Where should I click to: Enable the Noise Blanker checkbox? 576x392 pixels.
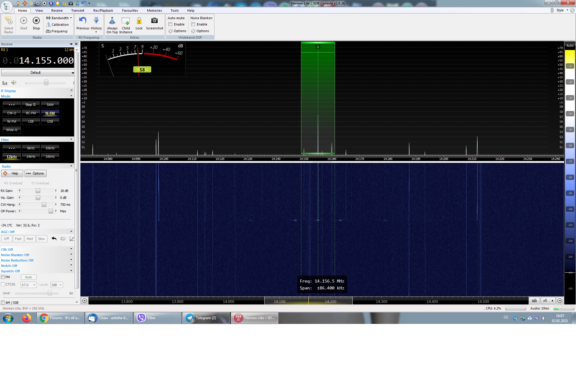tap(193, 24)
